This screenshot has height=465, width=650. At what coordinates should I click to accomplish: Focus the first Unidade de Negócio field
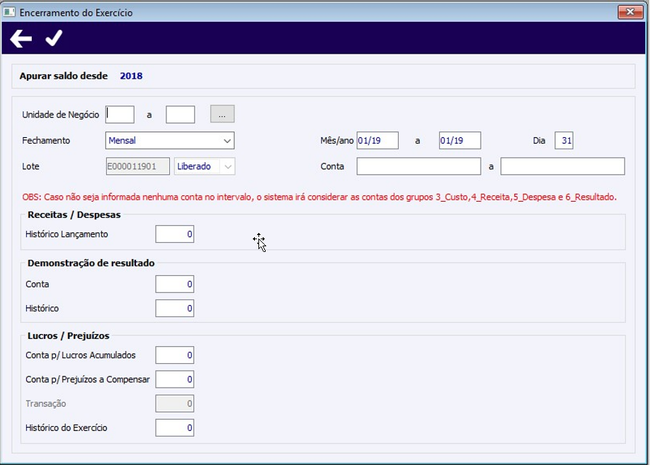click(120, 114)
